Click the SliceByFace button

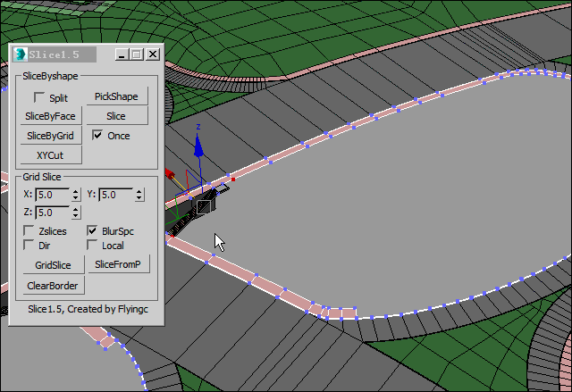tap(51, 116)
